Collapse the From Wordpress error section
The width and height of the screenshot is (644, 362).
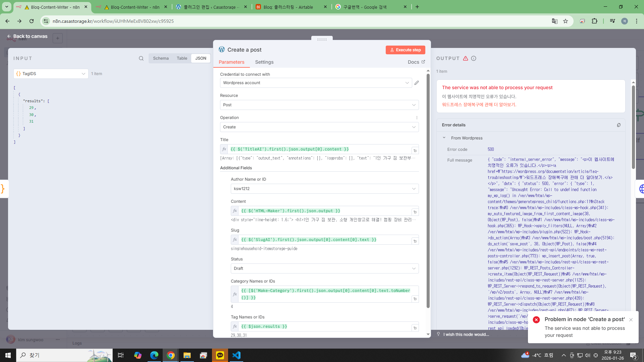tap(444, 138)
